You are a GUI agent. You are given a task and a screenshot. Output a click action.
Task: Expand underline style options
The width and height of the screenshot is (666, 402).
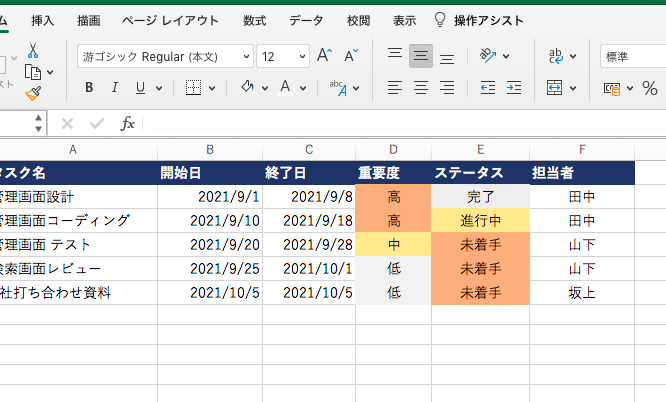pyautogui.click(x=159, y=88)
